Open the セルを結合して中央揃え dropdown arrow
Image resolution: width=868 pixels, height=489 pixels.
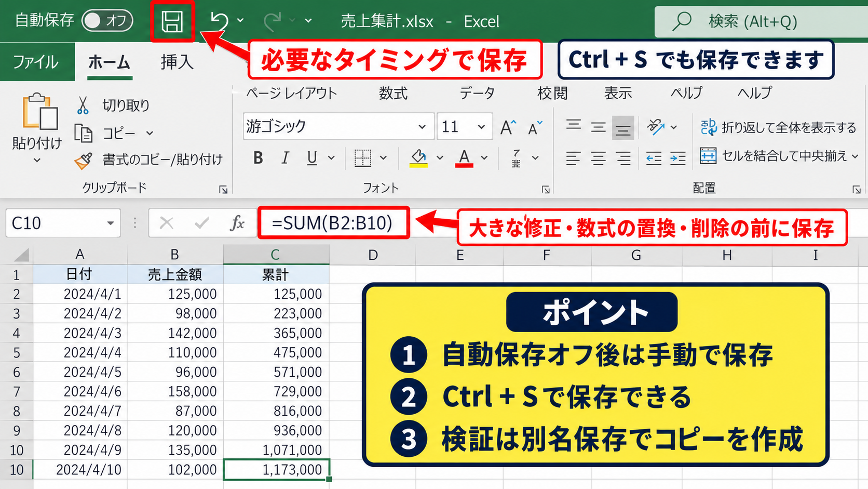point(855,156)
